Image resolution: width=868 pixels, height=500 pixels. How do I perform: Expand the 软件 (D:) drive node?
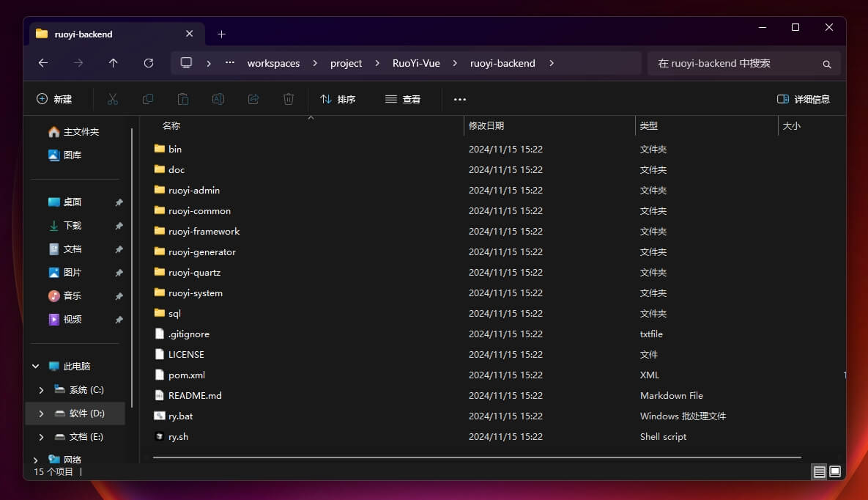point(41,413)
